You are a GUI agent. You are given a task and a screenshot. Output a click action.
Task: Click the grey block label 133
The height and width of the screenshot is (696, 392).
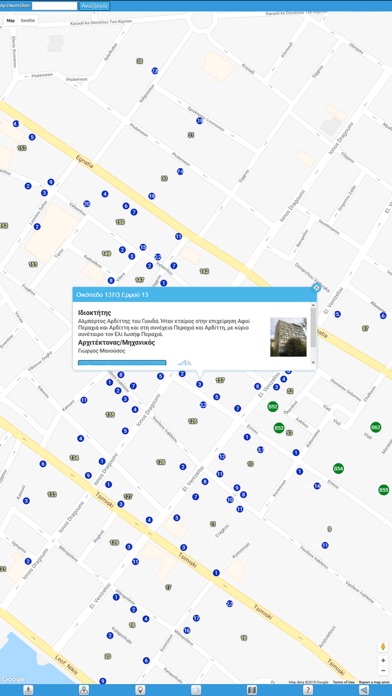(52, 494)
